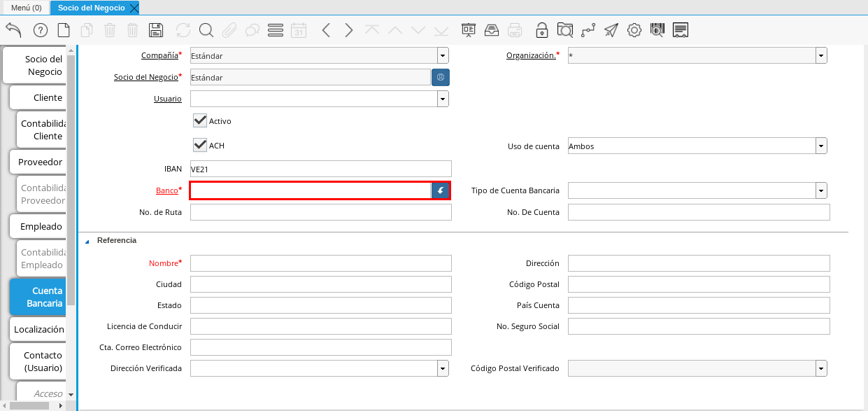Image resolution: width=868 pixels, height=411 pixels.
Task: Create a new record with the blank page icon
Action: tap(64, 30)
